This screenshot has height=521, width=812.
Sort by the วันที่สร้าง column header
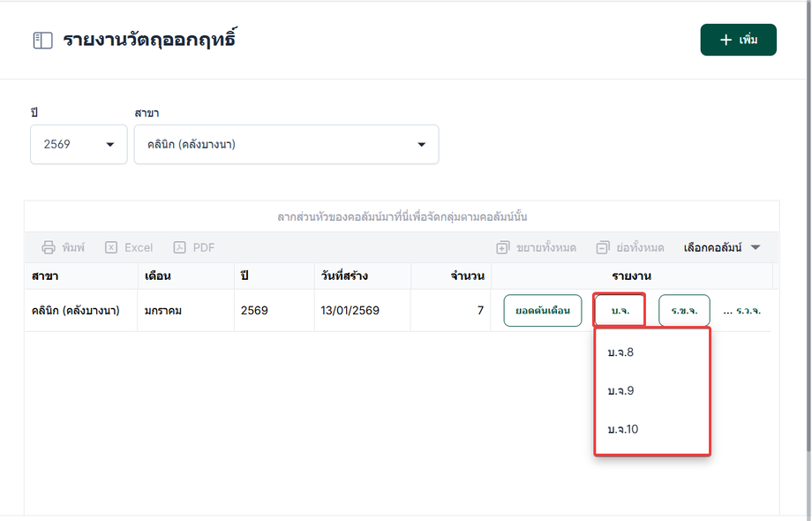344,276
